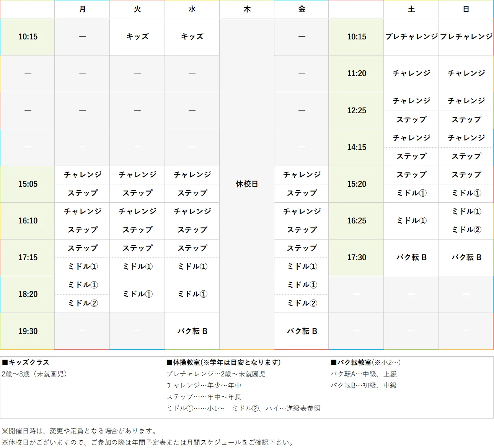Click the キッズ class on 火曜 10:15
Viewport: 494px width, 448px height.
pos(137,37)
